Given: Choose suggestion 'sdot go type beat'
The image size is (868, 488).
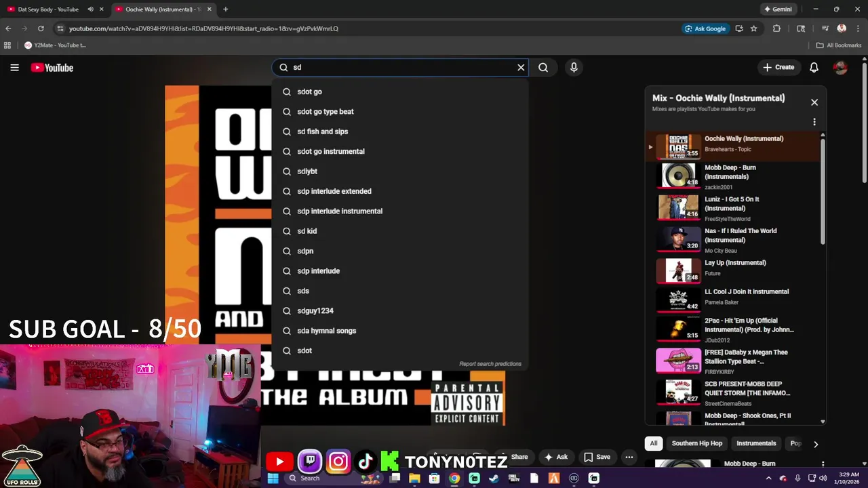Looking at the screenshot, I should pos(400,112).
